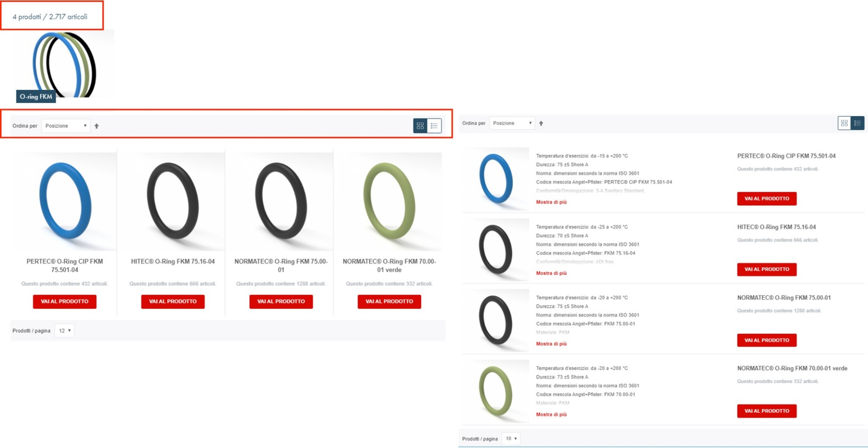
Task: Click 'Questo prodotto contiene 332 articoli' in grid
Action: [389, 284]
